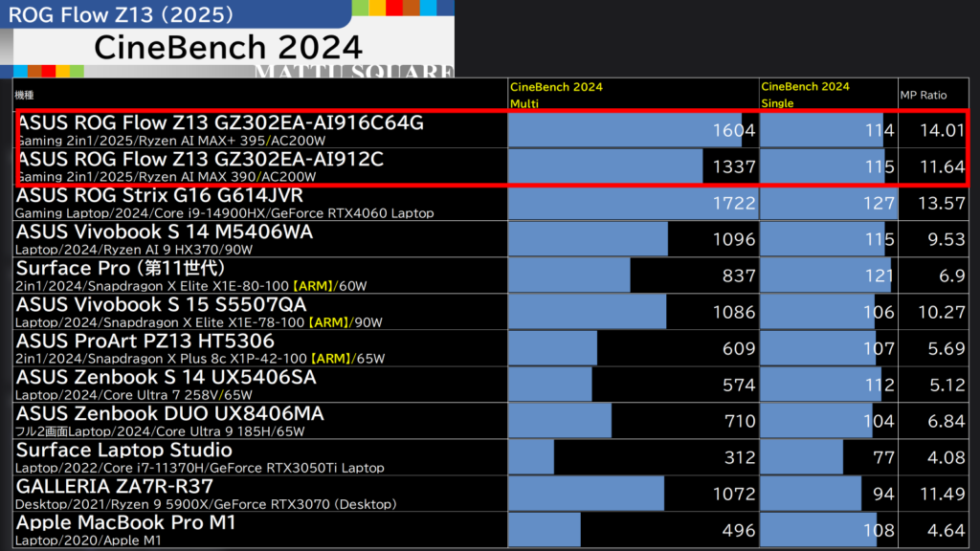Pick the MP ratio "11.64"
Image resolution: width=980 pixels, height=551 pixels.
tap(942, 166)
